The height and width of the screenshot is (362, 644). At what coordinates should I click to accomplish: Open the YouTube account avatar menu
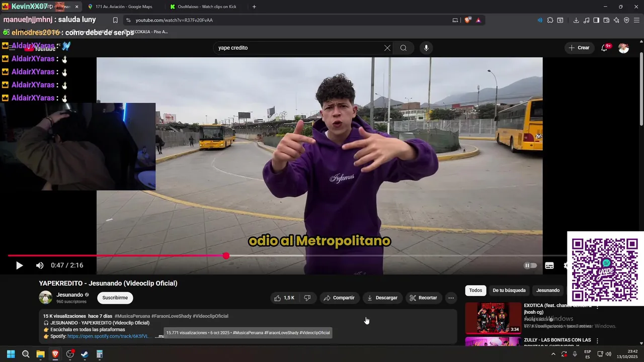[x=623, y=48]
